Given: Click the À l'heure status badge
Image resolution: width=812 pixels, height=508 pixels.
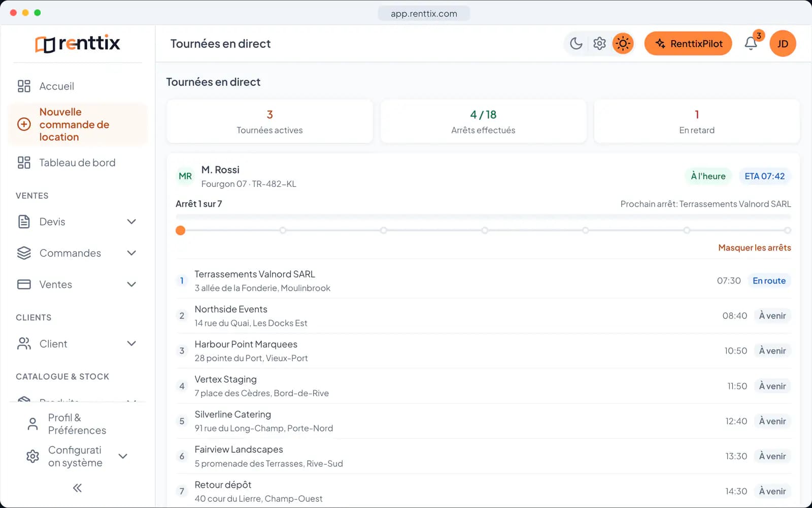Looking at the screenshot, I should 708,176.
